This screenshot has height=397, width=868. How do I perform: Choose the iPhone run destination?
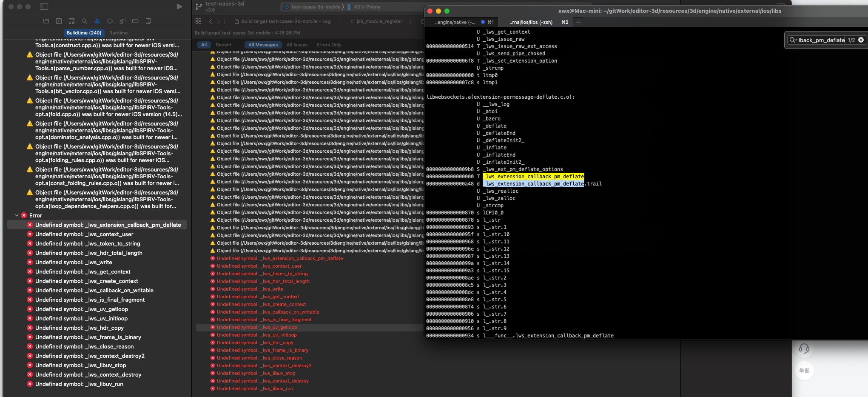click(x=364, y=7)
